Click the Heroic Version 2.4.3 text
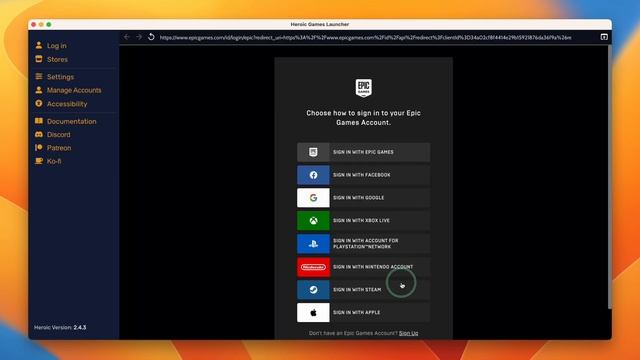 pyautogui.click(x=60, y=327)
